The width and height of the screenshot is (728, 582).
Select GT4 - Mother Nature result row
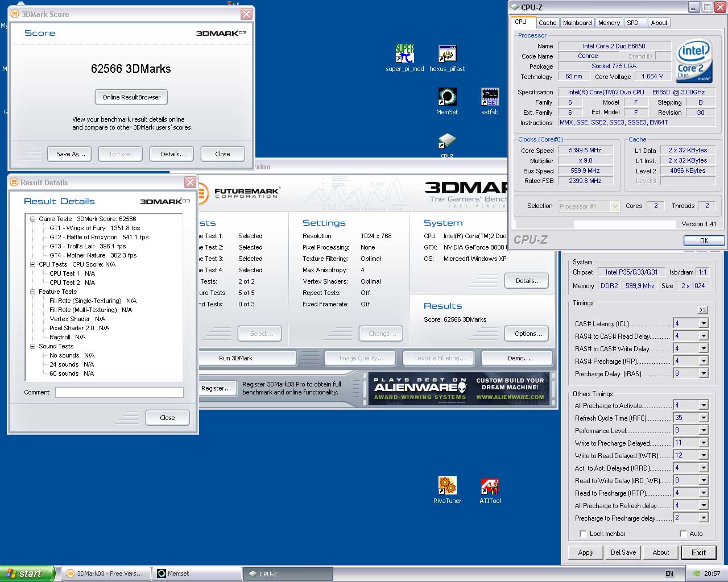tap(93, 255)
